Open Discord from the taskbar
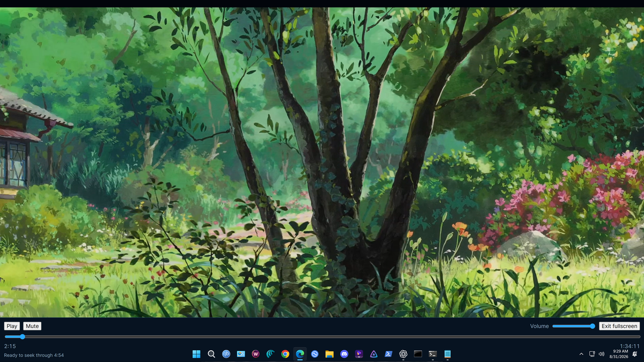This screenshot has height=362, width=644. [344, 354]
